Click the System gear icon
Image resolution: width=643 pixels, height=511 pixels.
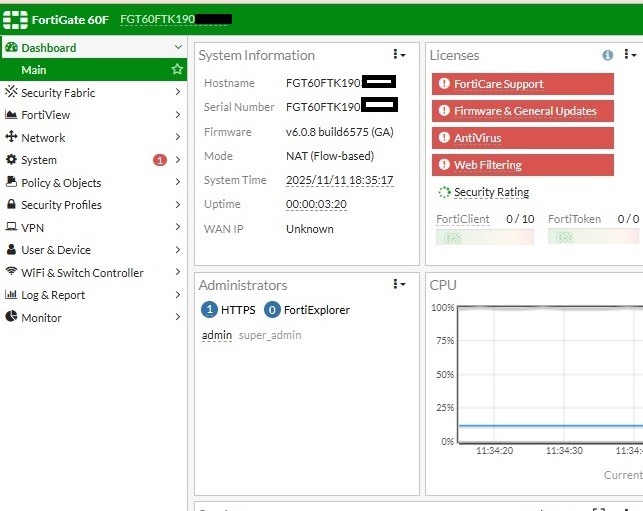[x=11, y=160]
